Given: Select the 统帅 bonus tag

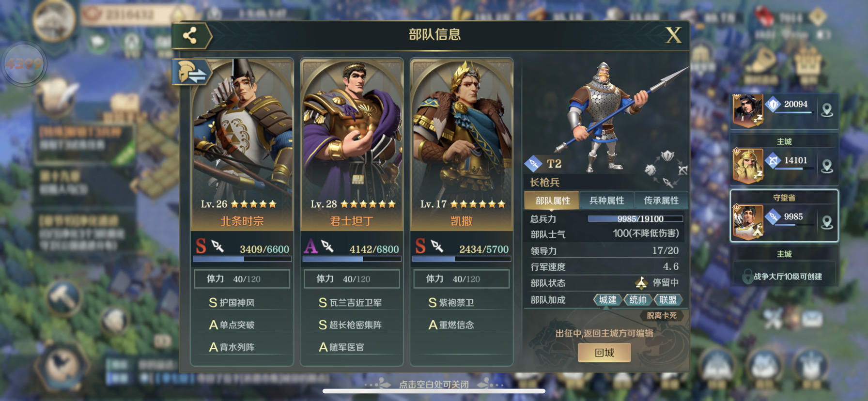Looking at the screenshot, I should [637, 300].
